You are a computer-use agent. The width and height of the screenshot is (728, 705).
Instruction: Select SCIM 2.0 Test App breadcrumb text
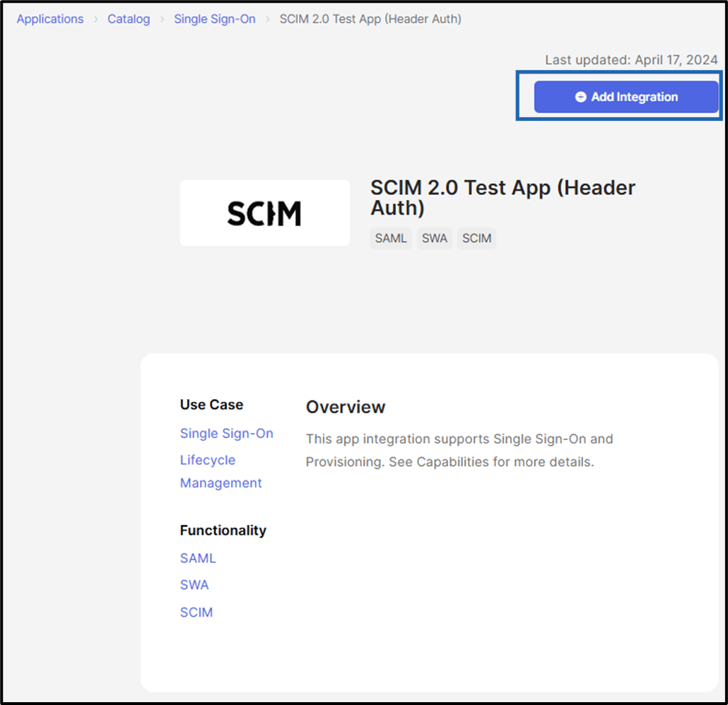pyautogui.click(x=370, y=19)
